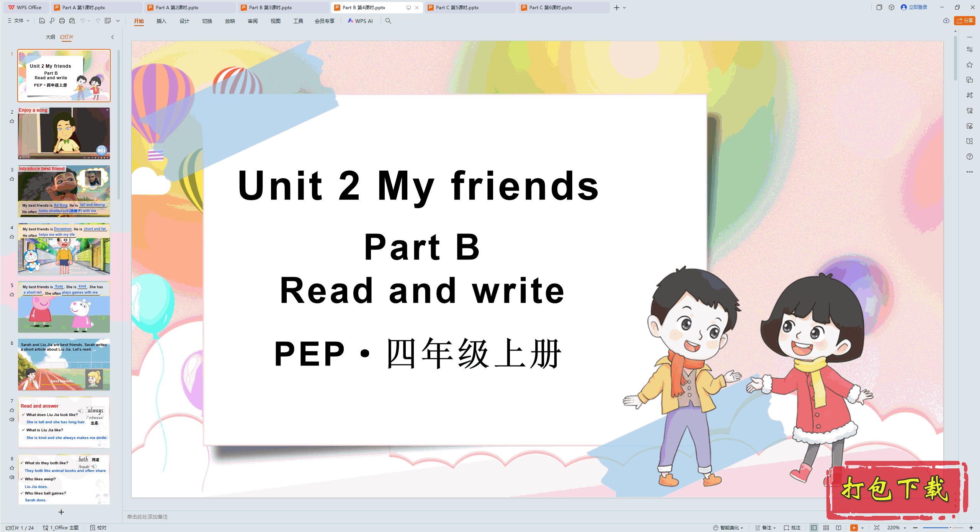Click the Print icon
Viewport: 980px width, 532px height.
(x=62, y=21)
